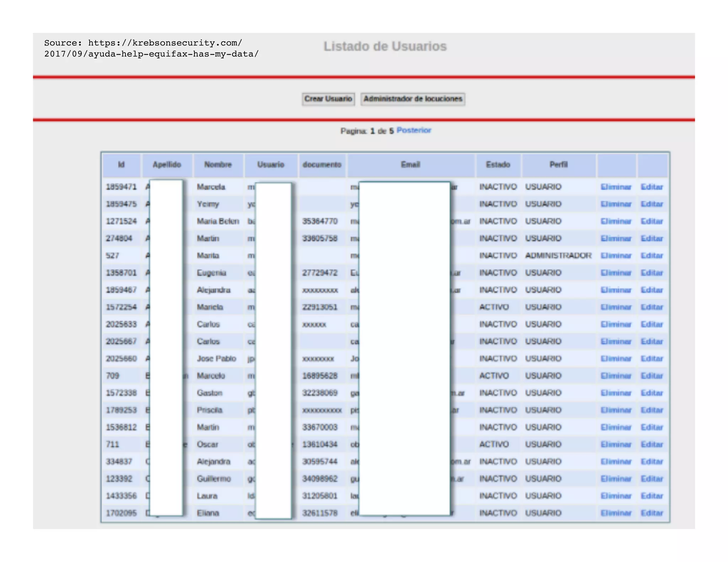
Task: Click Editar for Eugenia row
Action: (x=652, y=273)
